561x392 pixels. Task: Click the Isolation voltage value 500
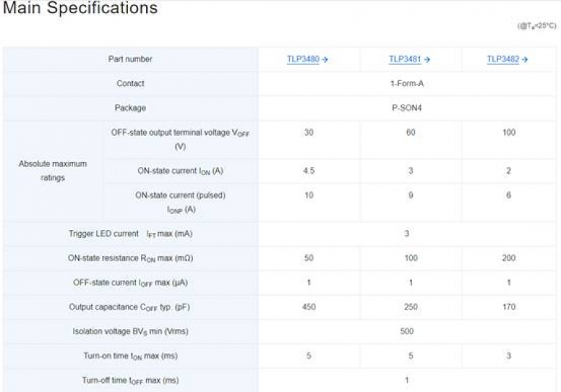click(407, 331)
